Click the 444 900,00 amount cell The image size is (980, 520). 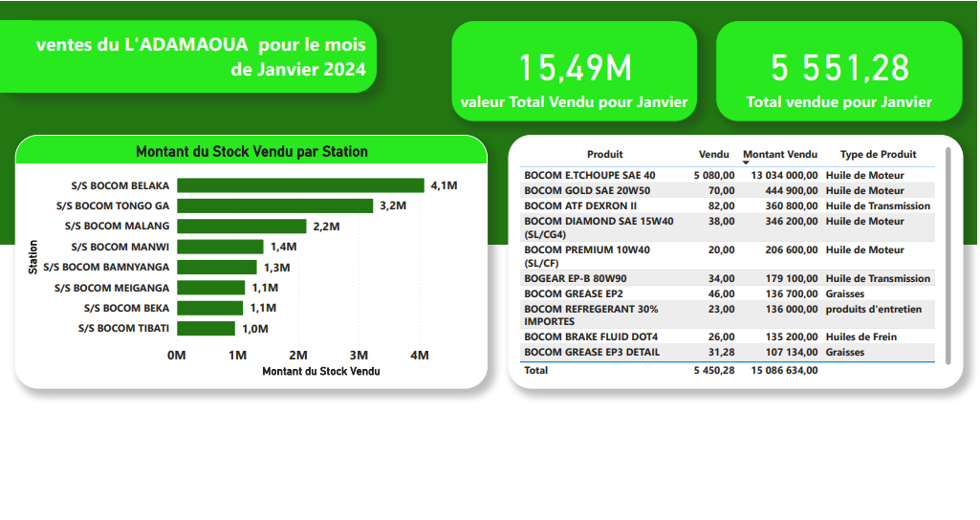[792, 190]
